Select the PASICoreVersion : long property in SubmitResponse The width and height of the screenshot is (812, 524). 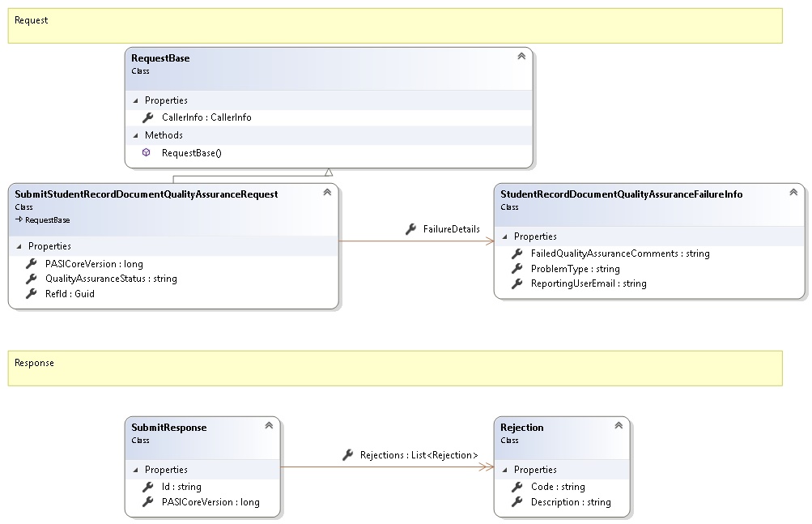(x=210, y=502)
